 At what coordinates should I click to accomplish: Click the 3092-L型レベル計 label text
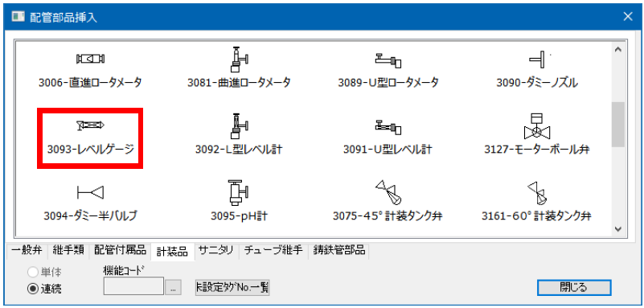coord(239,150)
